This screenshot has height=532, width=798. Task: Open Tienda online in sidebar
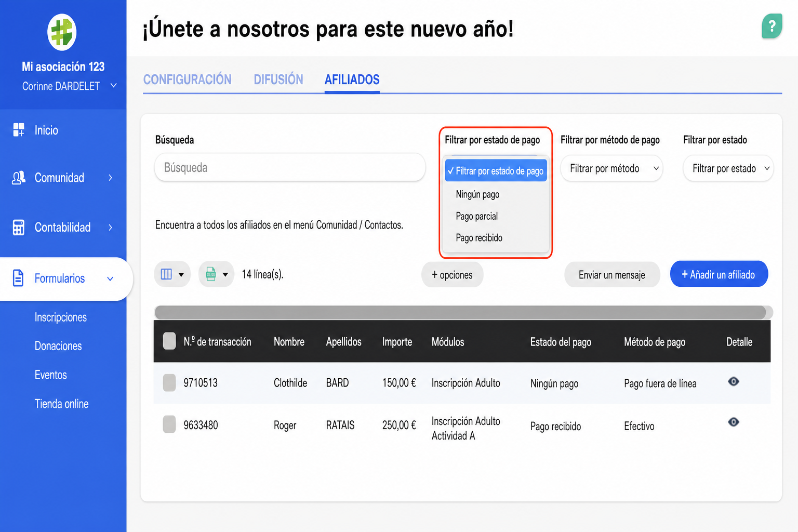(61, 404)
